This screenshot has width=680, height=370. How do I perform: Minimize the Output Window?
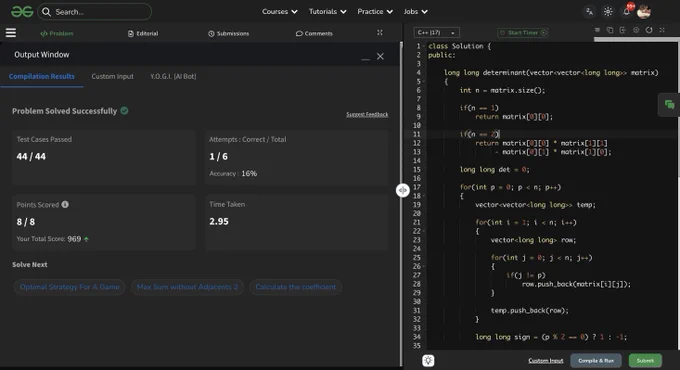pyautogui.click(x=366, y=58)
